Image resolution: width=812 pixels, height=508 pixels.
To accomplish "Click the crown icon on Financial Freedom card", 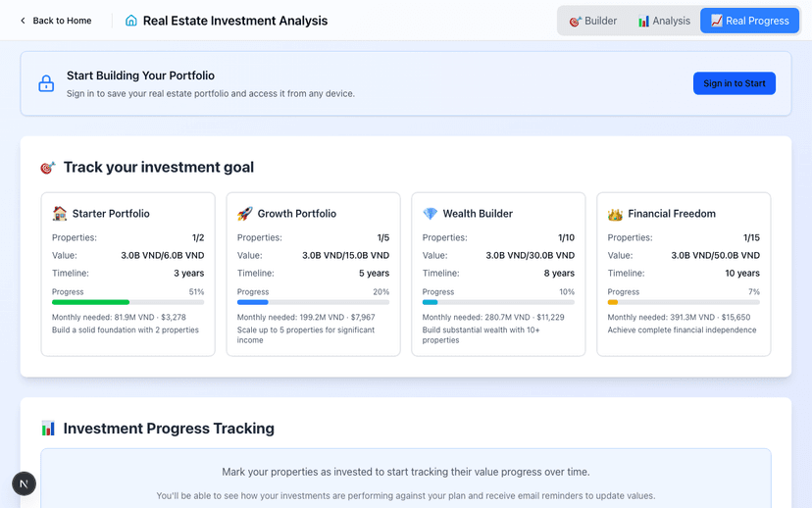I will (615, 214).
